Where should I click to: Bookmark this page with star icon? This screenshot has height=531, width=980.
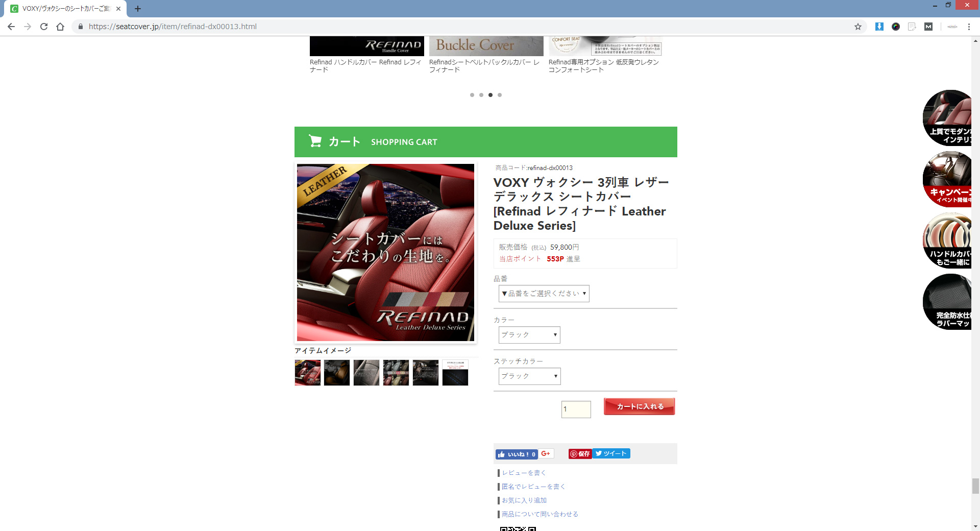click(x=858, y=27)
